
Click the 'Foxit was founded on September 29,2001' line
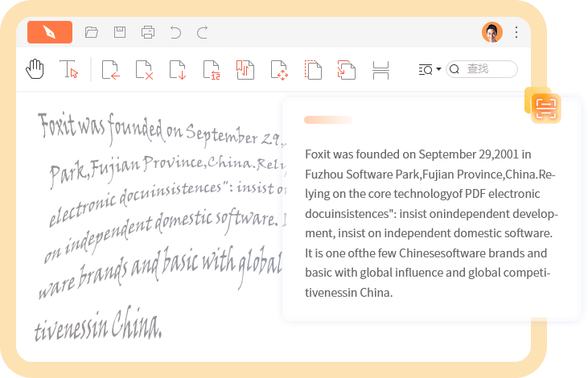[417, 154]
